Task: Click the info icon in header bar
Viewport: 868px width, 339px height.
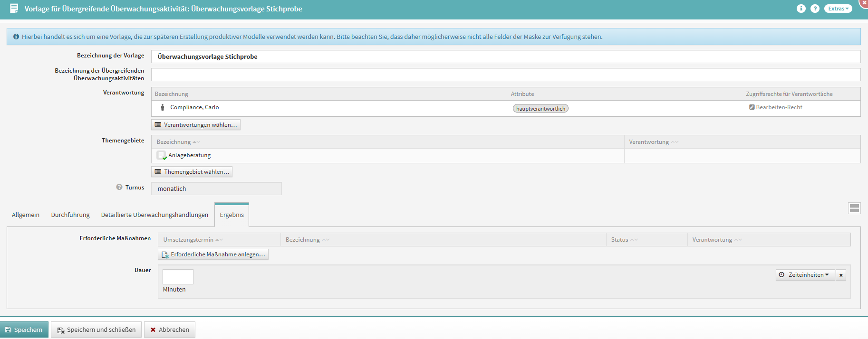Action: click(801, 9)
